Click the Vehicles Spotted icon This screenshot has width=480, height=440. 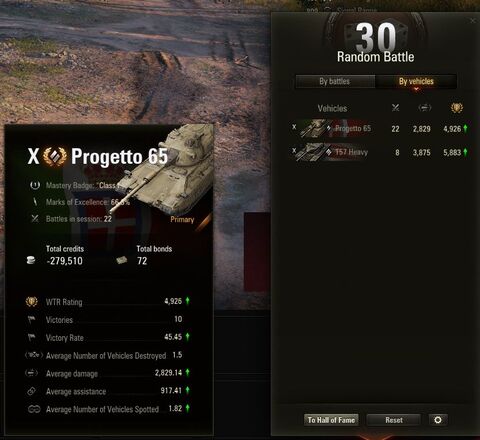34,409
